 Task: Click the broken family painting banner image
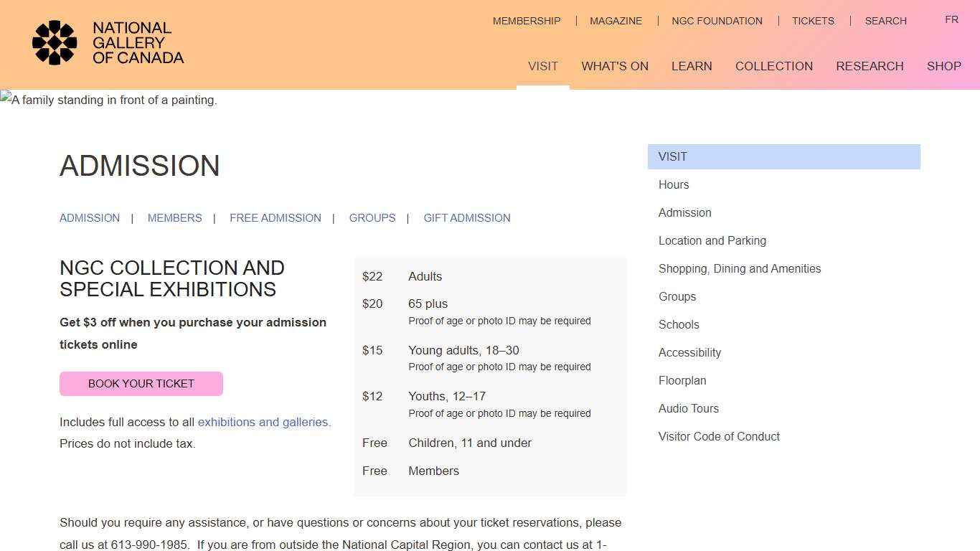coord(109,100)
